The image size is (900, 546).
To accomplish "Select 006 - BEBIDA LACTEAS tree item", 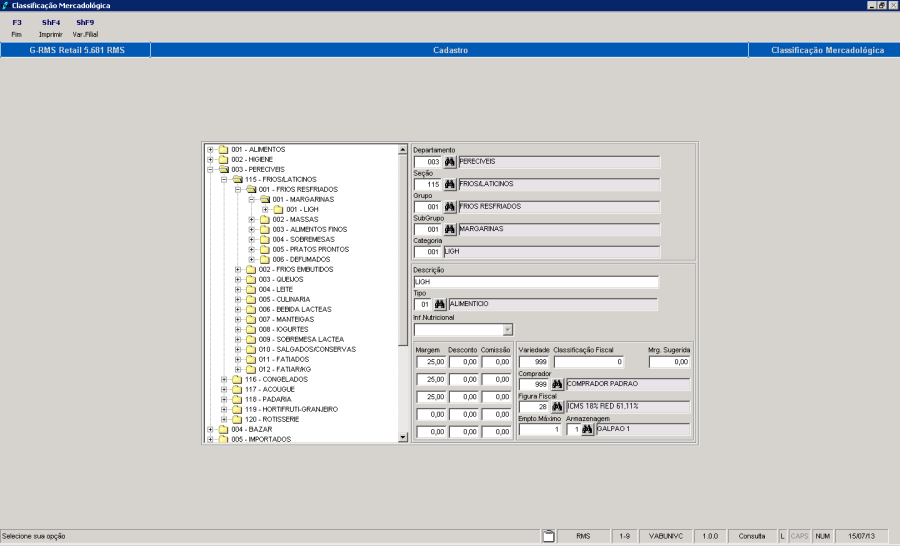I will 294,309.
